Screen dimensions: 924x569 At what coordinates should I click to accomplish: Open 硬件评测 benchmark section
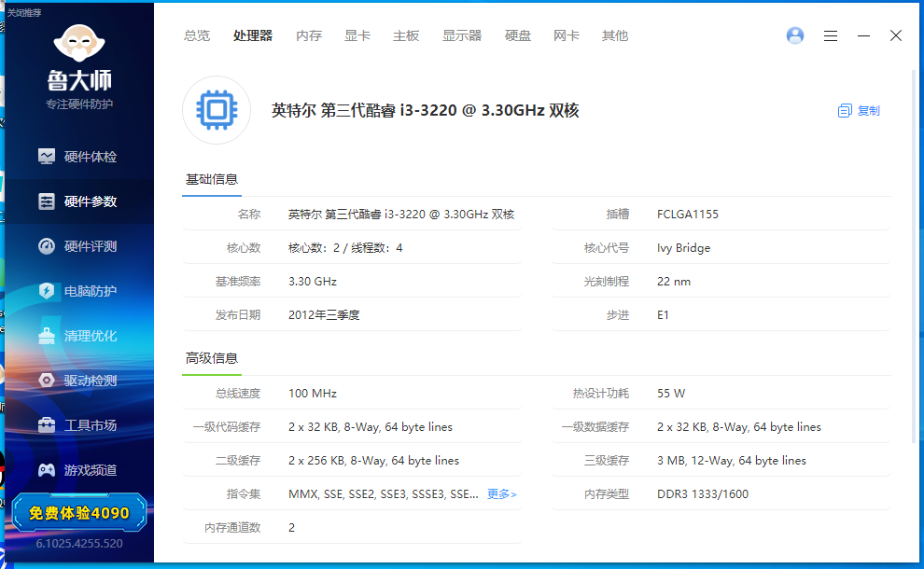pos(79,246)
